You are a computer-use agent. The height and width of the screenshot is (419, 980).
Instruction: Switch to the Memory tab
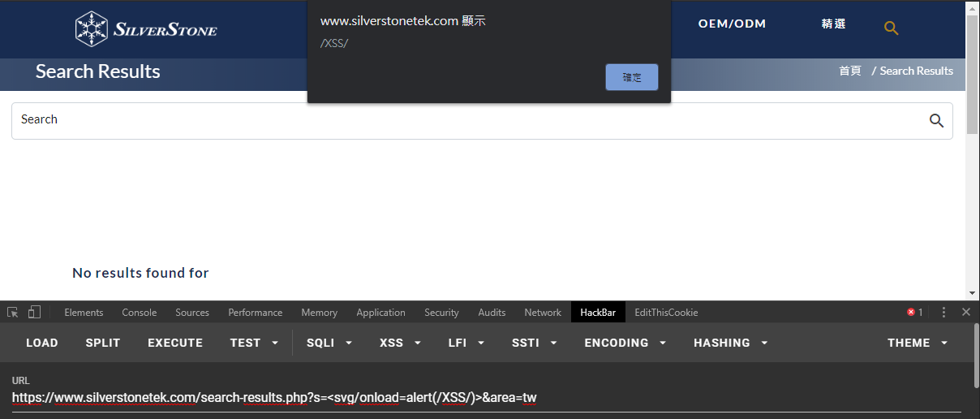click(x=319, y=312)
